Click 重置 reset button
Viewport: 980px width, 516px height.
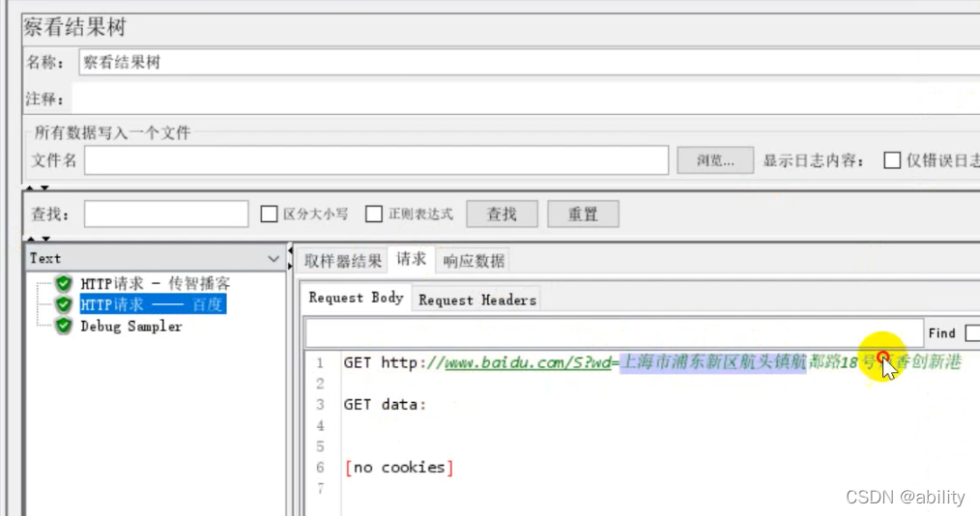click(x=583, y=215)
